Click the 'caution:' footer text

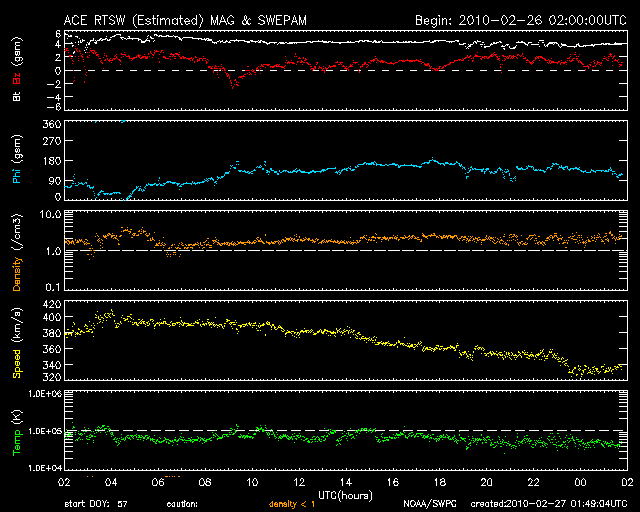[x=182, y=505]
